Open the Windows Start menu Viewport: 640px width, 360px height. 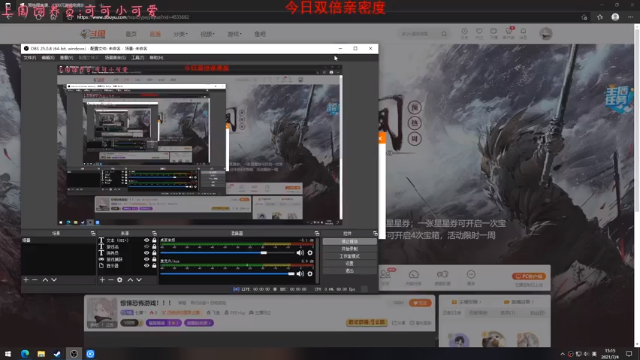coord(8,353)
